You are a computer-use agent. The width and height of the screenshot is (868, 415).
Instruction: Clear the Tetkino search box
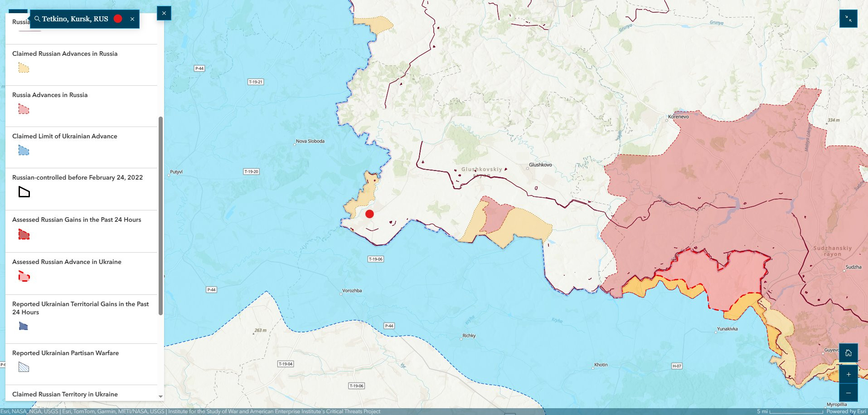(132, 19)
